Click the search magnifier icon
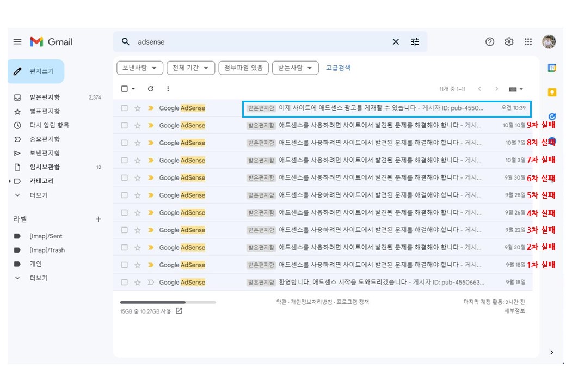The image size is (566, 392). 126,42
